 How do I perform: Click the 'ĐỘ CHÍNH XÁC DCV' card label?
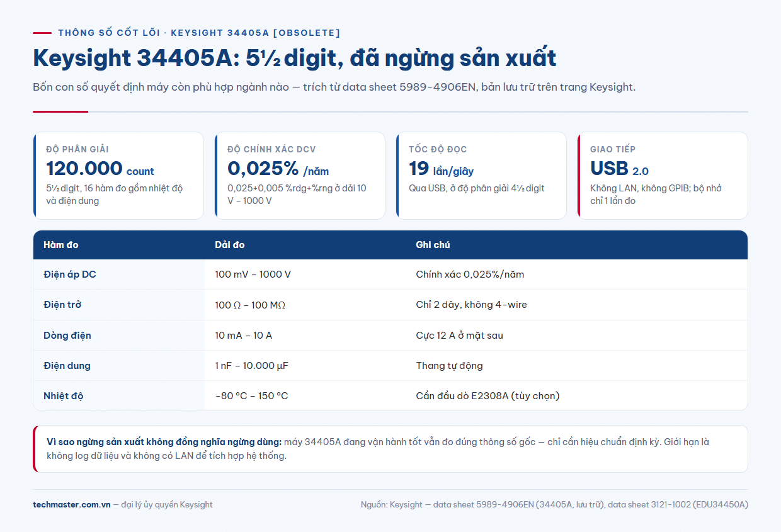tap(271, 149)
